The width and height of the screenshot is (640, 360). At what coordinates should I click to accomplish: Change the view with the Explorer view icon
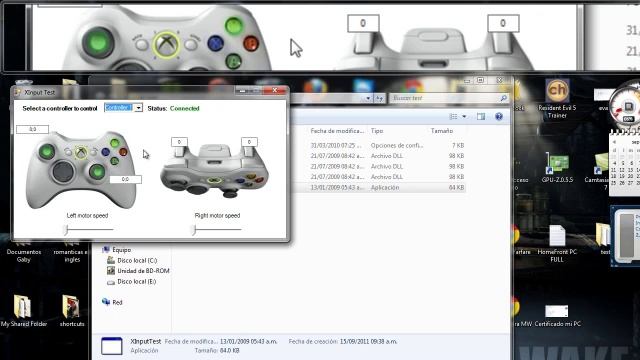tap(453, 117)
